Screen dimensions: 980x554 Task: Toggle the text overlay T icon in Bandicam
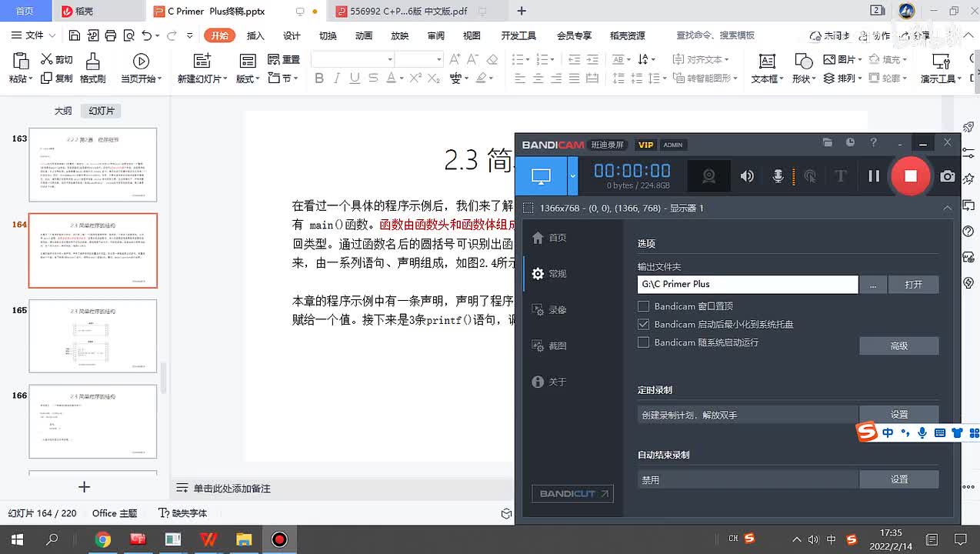click(841, 176)
